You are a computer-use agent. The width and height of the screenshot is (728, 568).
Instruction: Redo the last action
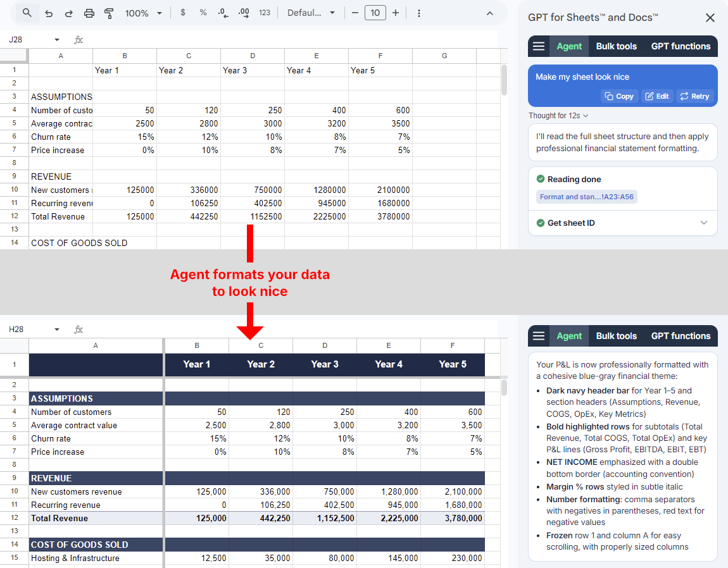[x=68, y=13]
